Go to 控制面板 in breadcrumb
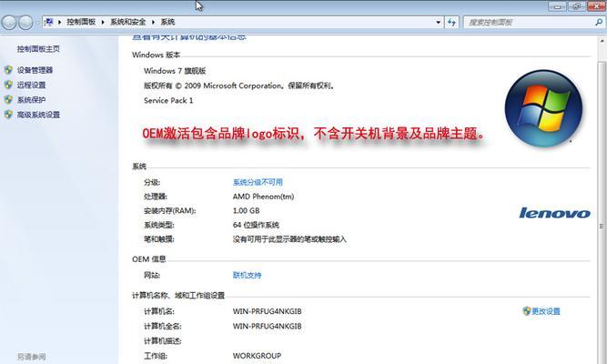Screen dimensions: 607x364 click(81, 22)
